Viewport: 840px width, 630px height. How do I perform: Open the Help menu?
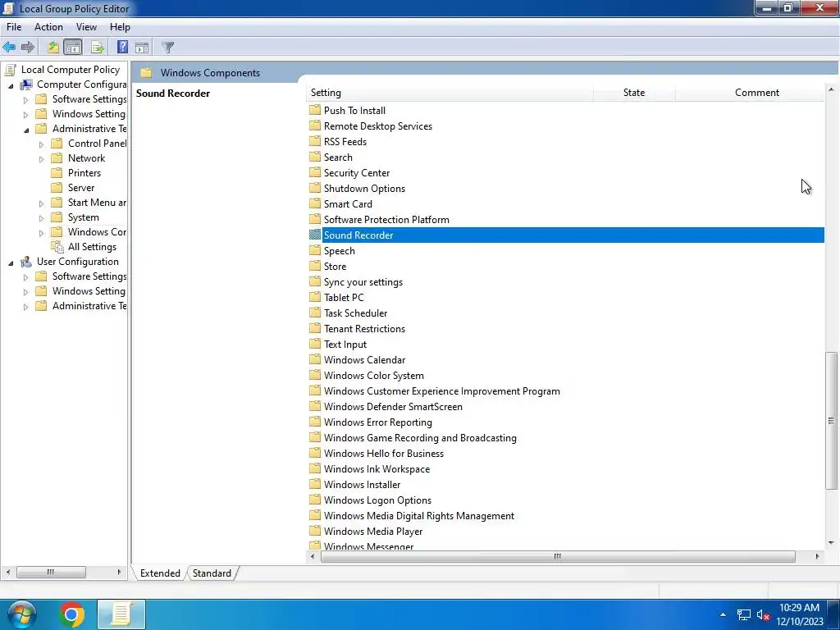(x=120, y=27)
